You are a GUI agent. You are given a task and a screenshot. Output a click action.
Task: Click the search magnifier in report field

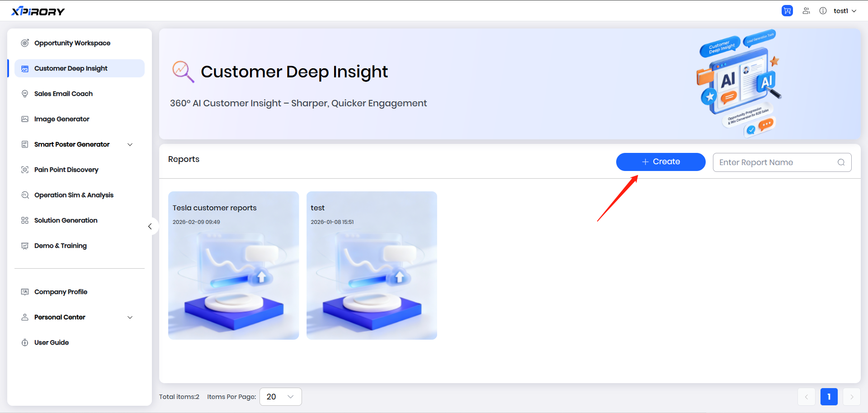click(841, 162)
